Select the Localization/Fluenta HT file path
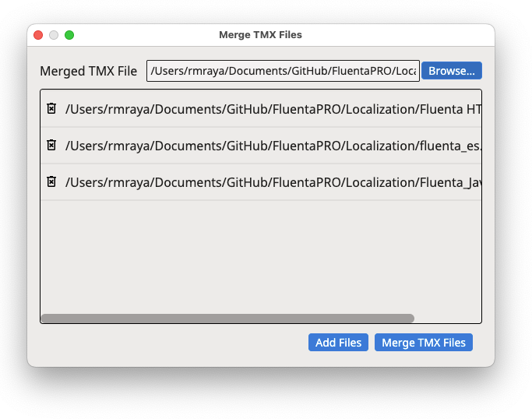 coord(273,109)
